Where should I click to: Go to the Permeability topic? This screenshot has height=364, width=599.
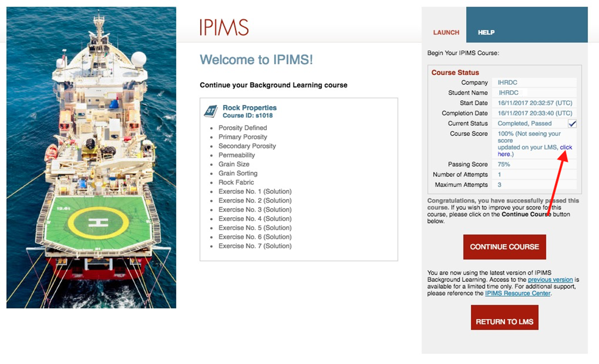pyautogui.click(x=236, y=155)
